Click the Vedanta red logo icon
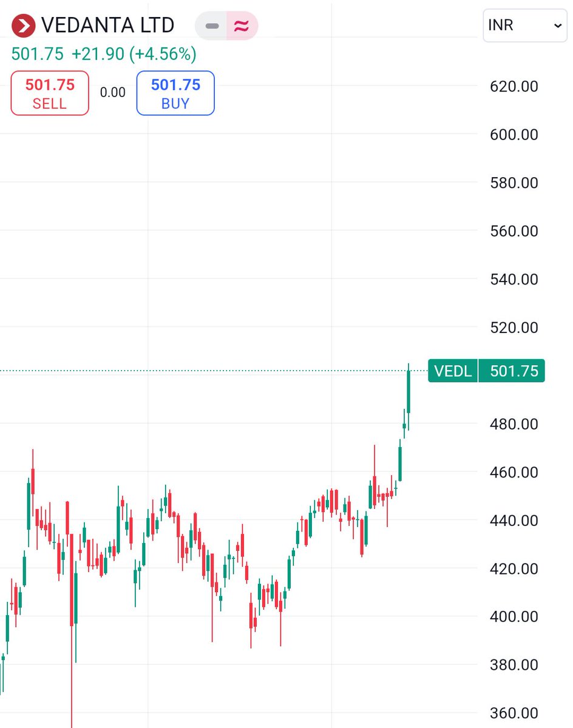Screen dimensions: 573x728 point(25,25)
